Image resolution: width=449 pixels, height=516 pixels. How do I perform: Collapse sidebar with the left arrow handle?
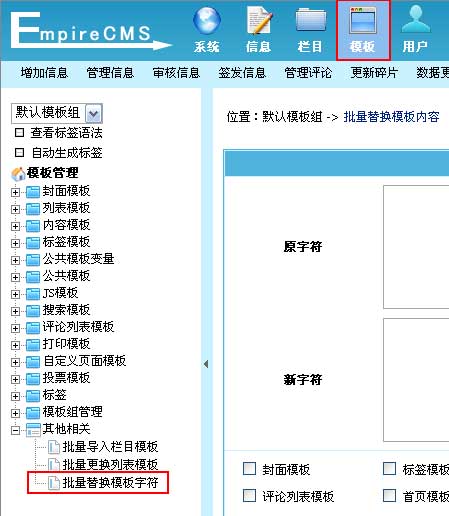coord(206,364)
